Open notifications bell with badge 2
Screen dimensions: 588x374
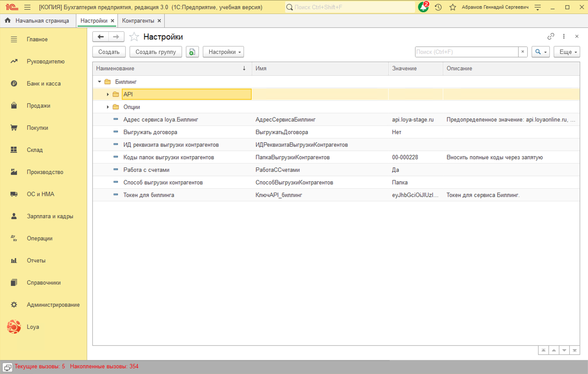pyautogui.click(x=423, y=7)
